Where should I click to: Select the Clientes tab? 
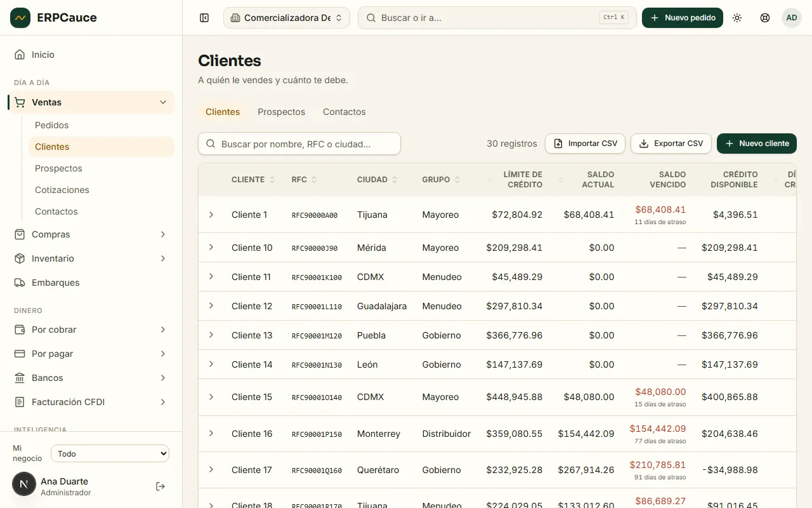coord(223,112)
